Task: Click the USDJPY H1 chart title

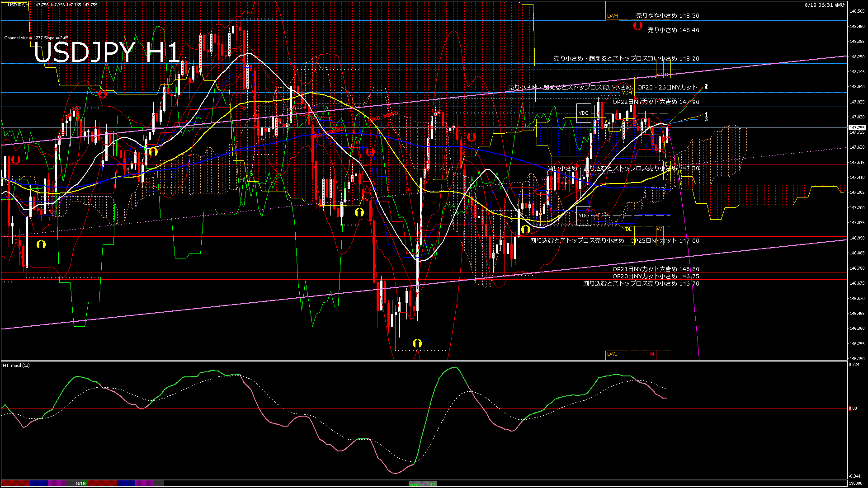Action: point(107,53)
